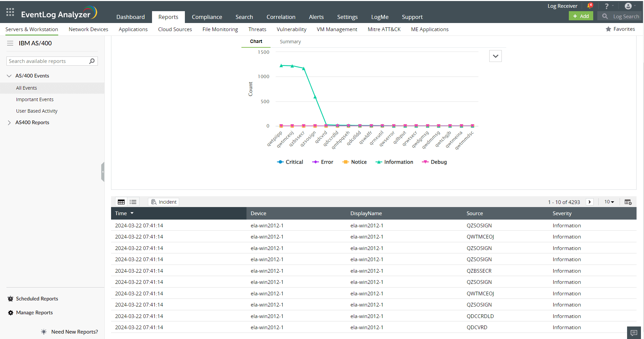The width and height of the screenshot is (644, 339).
Task: Click the DisplayName column header
Action: [x=366, y=213]
